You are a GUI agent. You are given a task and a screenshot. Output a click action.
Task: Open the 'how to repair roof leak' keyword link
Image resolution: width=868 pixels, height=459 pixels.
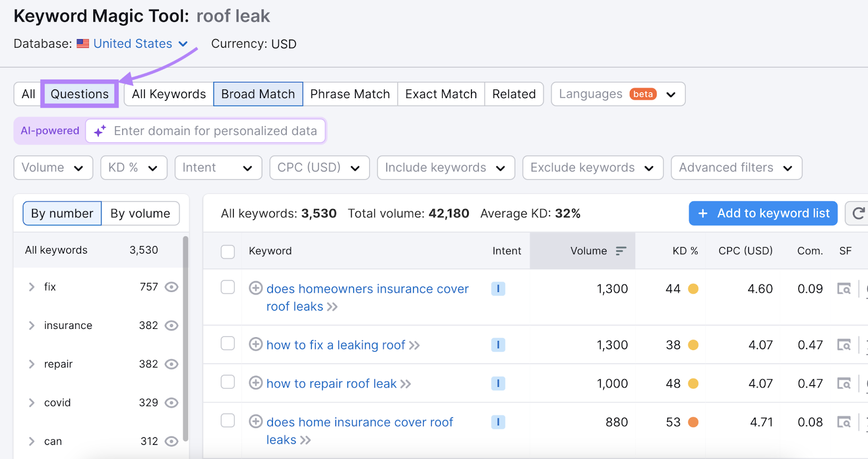tap(331, 384)
